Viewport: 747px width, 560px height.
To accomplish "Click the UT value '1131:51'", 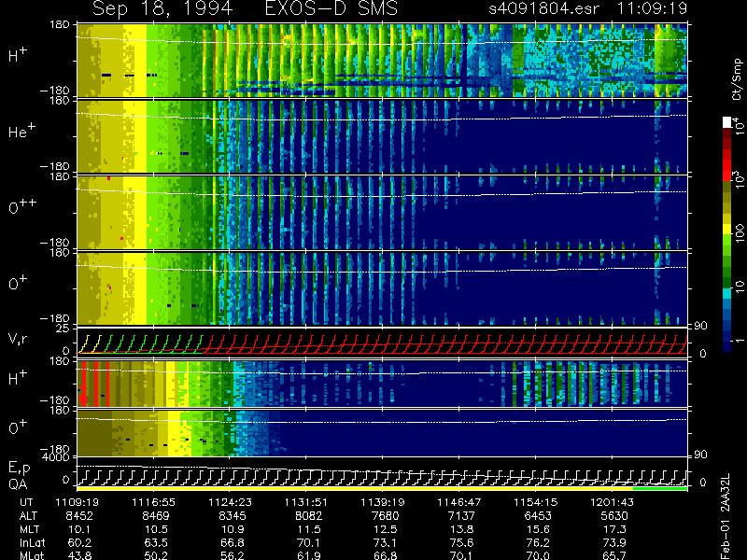I will pyautogui.click(x=307, y=502).
